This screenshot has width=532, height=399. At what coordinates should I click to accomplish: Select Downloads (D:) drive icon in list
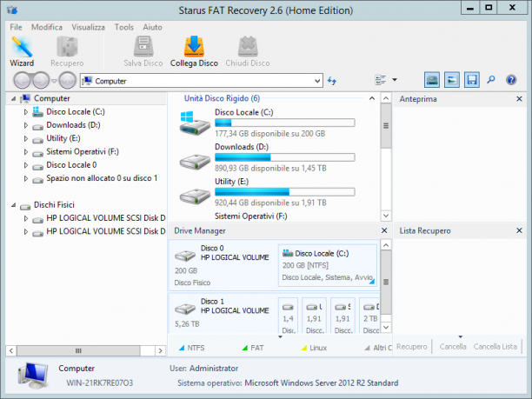coord(195,162)
